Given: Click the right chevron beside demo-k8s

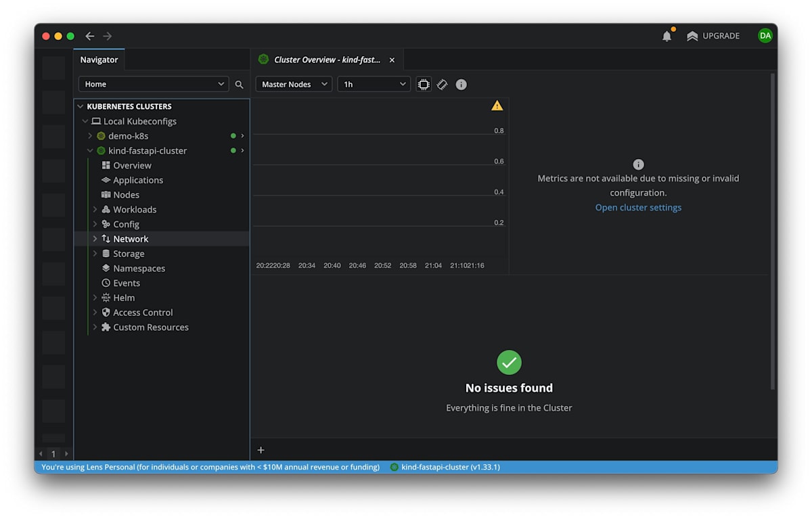Looking at the screenshot, I should coord(242,136).
